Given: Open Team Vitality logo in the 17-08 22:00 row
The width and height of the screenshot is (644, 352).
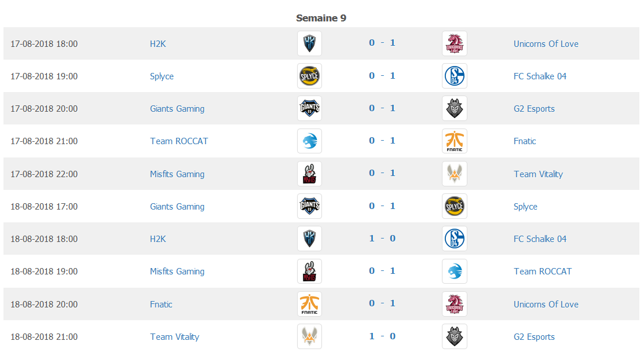Looking at the screenshot, I should coord(454,174).
